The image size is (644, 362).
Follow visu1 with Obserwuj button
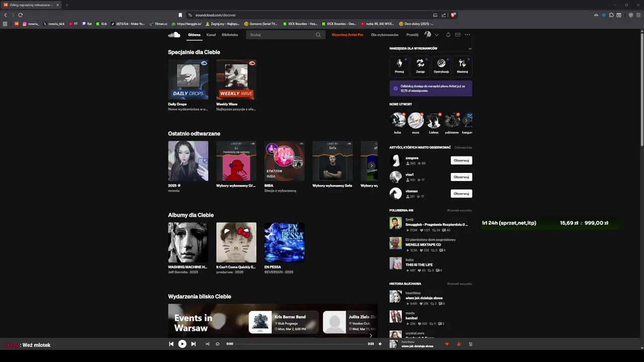point(461,177)
